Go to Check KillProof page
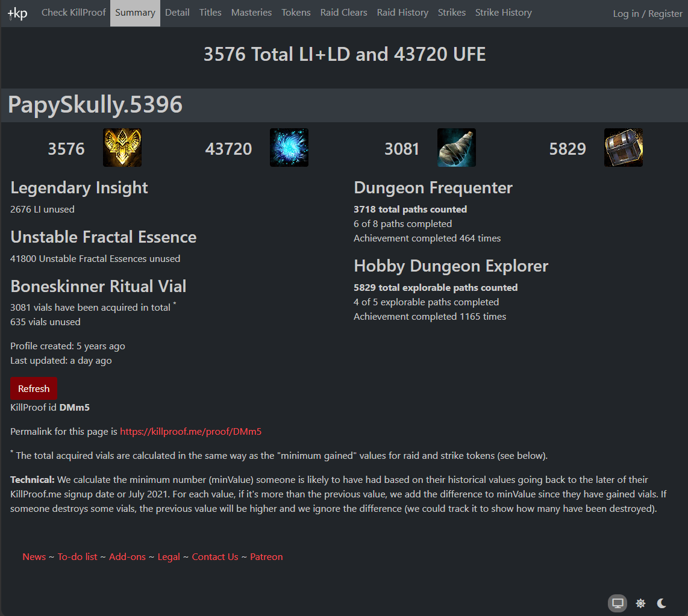This screenshot has width=688, height=616. (x=73, y=13)
